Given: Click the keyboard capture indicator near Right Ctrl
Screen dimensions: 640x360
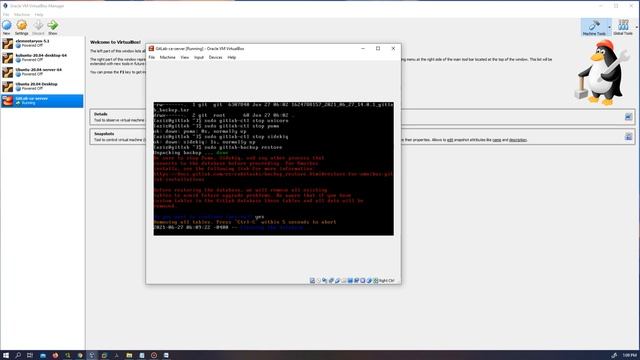Looking at the screenshot, I should coord(376,280).
